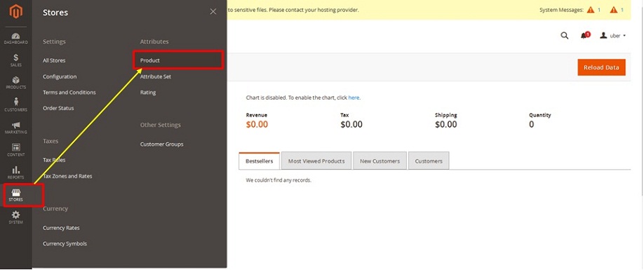This screenshot has width=644, height=270.
Task: Open Currency Symbols
Action: (65, 244)
